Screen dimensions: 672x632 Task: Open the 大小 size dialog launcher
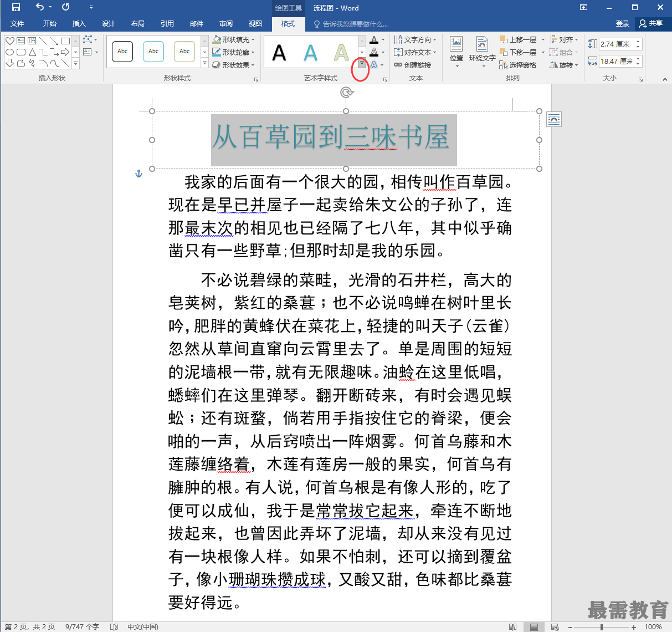[x=641, y=79]
